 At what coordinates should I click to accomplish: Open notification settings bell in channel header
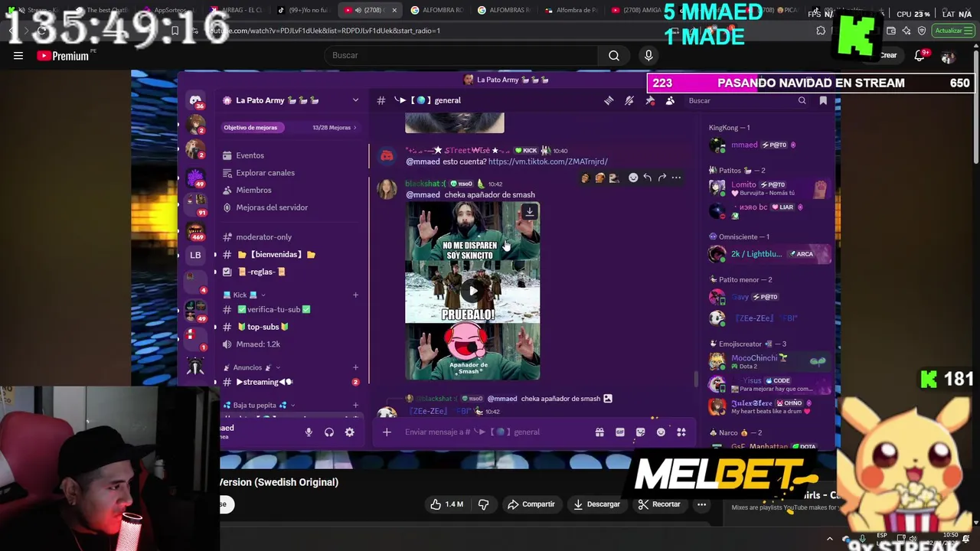coord(629,100)
